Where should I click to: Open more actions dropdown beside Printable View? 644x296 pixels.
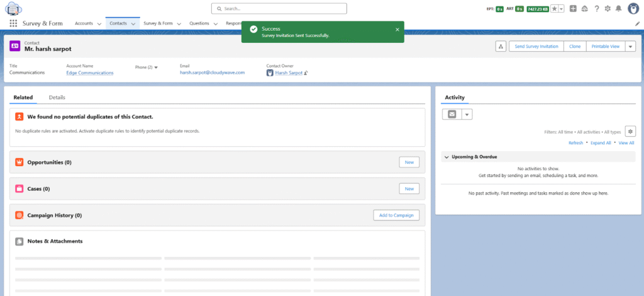click(x=630, y=47)
